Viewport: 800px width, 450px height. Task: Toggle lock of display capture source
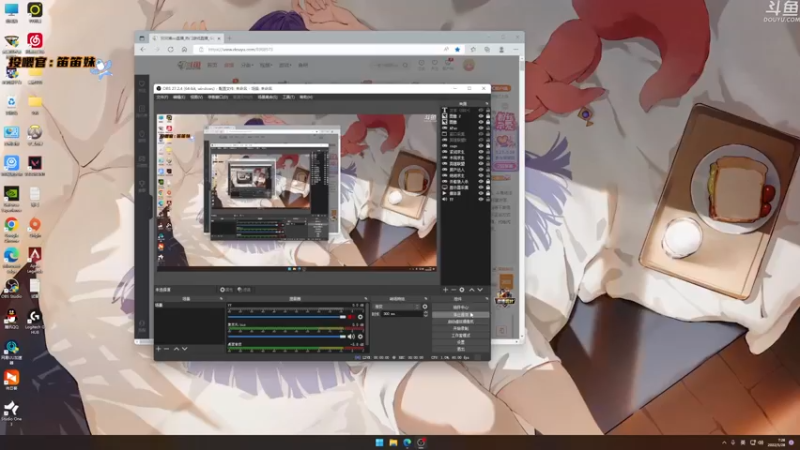[x=487, y=188]
